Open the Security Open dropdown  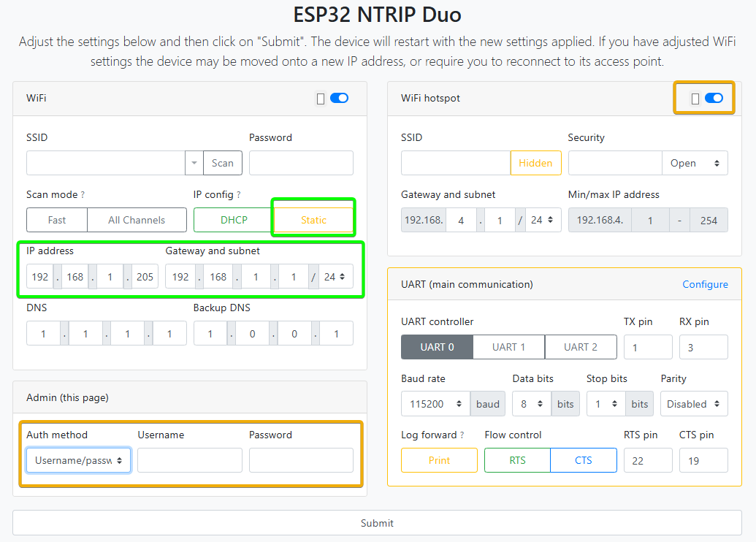(x=695, y=163)
